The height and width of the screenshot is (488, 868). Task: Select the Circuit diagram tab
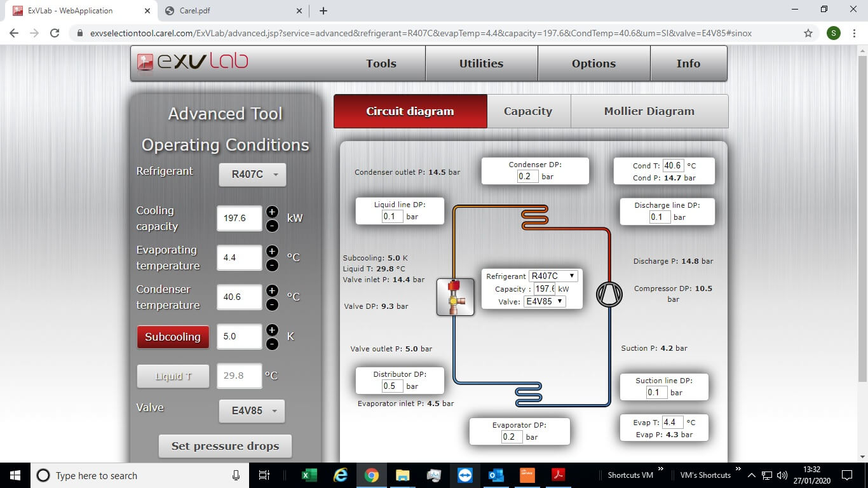click(410, 111)
